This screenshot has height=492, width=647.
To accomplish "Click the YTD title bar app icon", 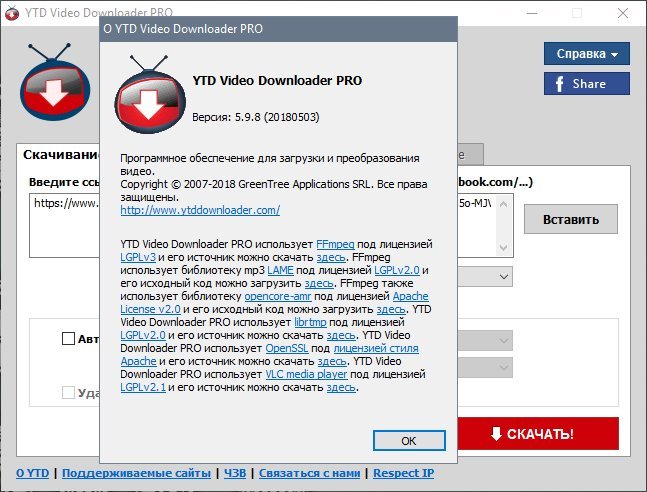I will click(12, 13).
